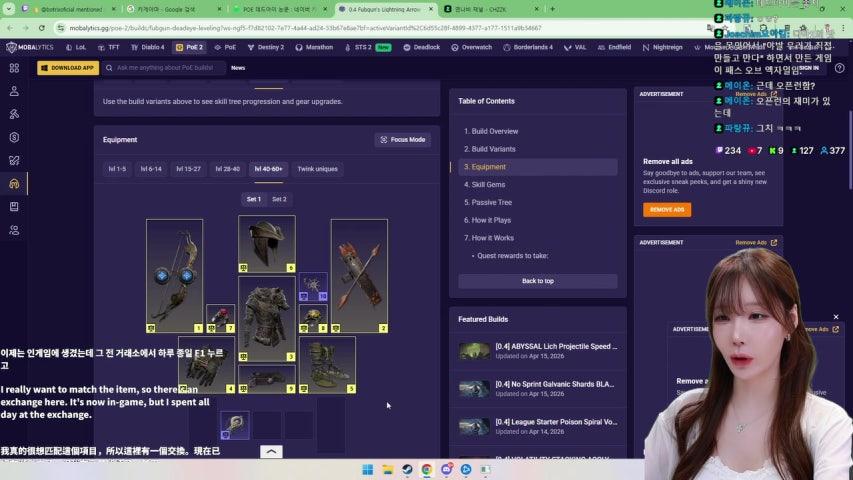This screenshot has height=480, width=853.
Task: Open the puzzle piece icon in left sidebar
Action: [14, 161]
